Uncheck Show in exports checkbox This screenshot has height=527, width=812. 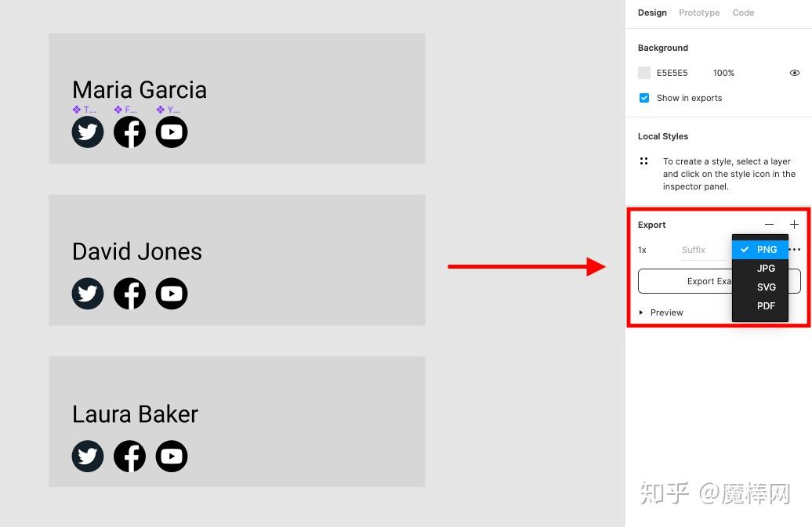coord(644,98)
